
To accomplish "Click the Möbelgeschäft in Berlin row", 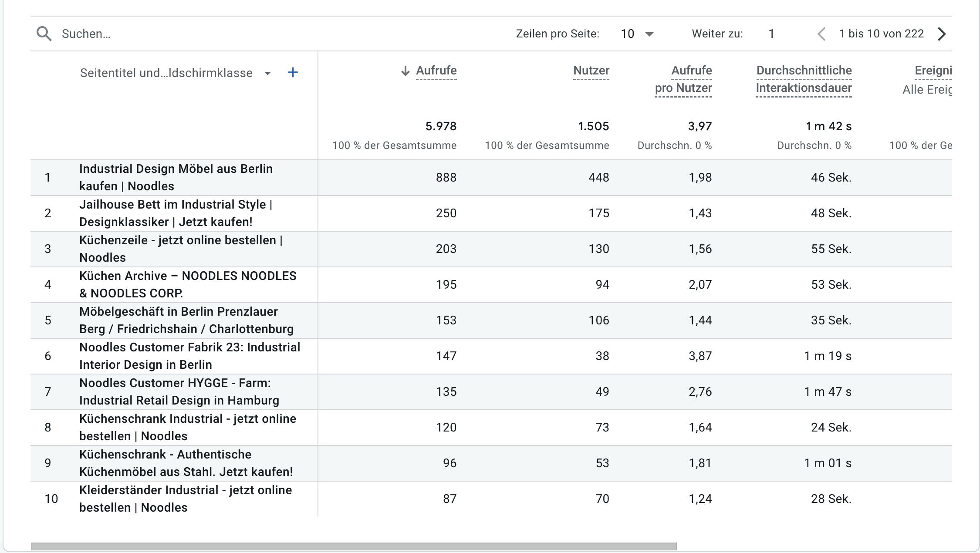I will [x=186, y=320].
